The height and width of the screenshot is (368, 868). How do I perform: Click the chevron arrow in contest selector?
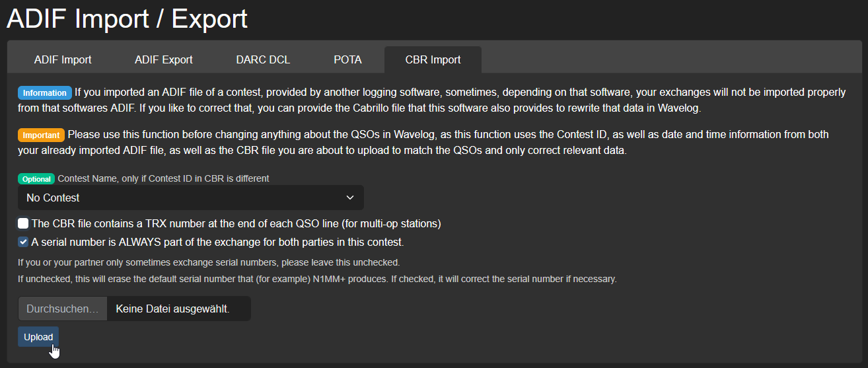tap(350, 198)
